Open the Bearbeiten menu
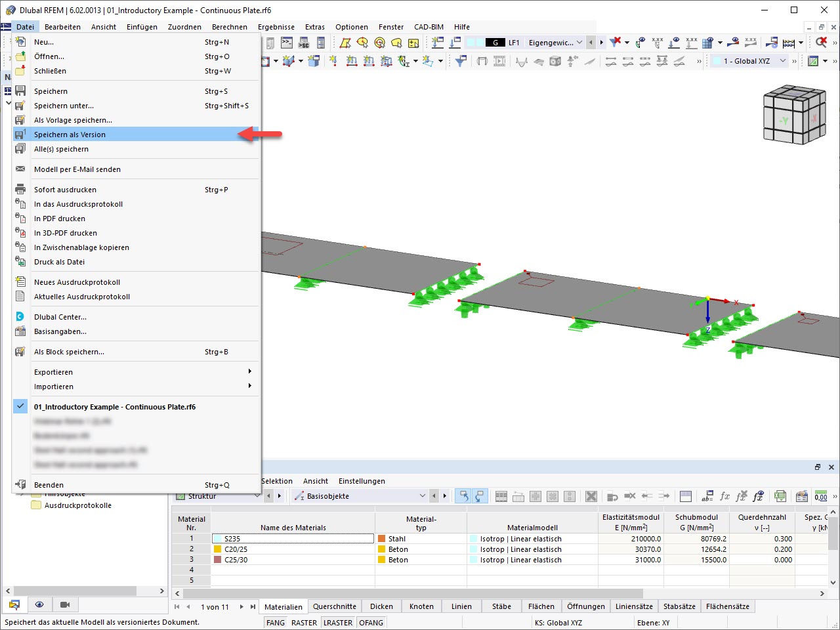The height and width of the screenshot is (630, 840). point(62,27)
